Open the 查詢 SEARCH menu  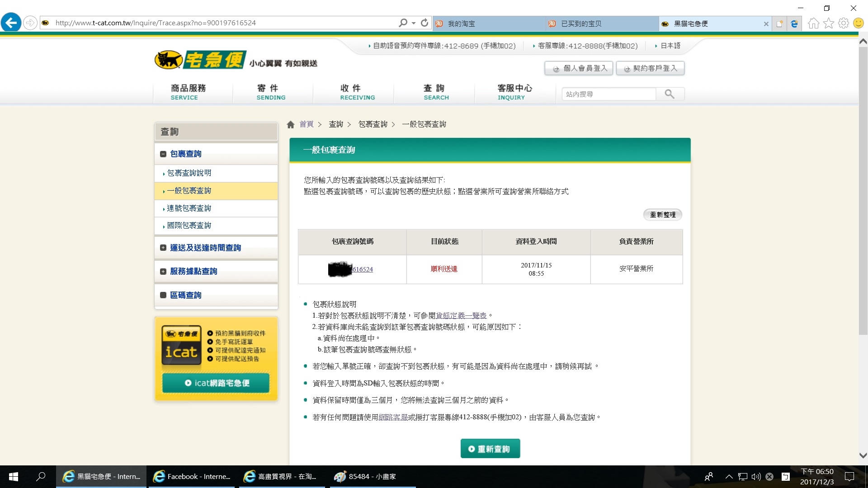click(x=436, y=92)
